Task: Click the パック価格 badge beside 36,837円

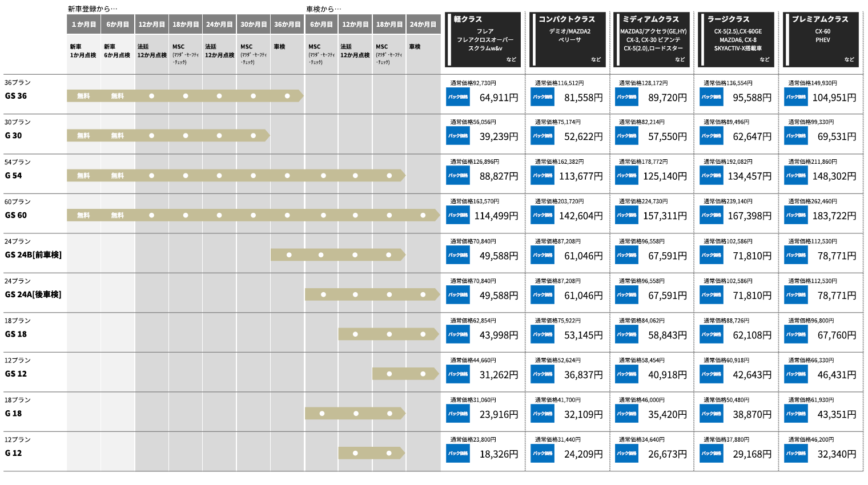Action: point(542,374)
